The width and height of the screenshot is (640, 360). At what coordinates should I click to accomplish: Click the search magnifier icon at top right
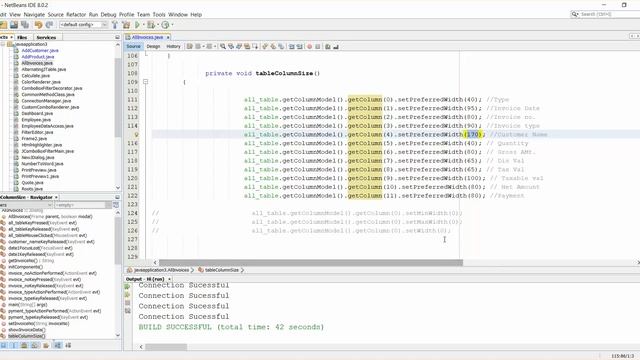click(x=575, y=14)
